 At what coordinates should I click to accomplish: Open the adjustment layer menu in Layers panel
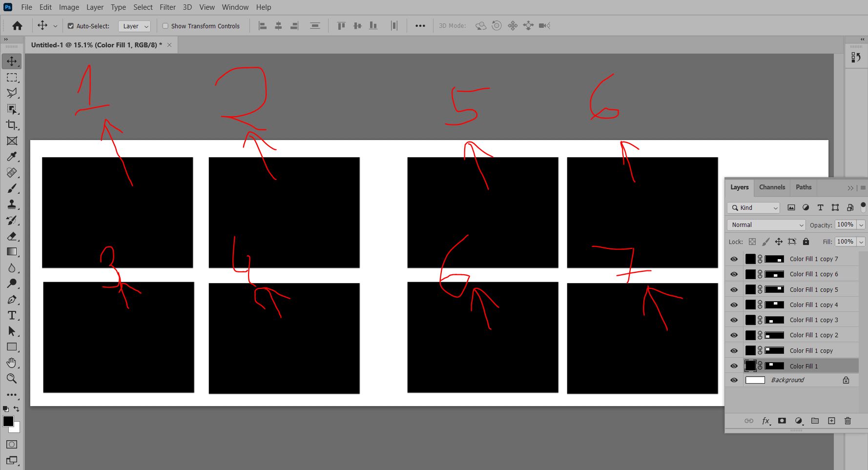coord(799,421)
